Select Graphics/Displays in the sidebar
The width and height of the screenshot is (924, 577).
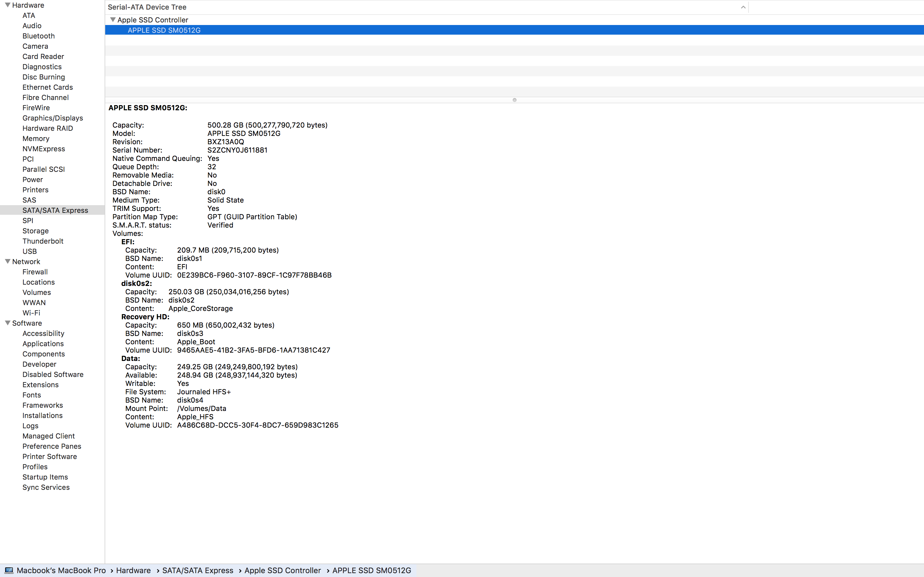click(x=53, y=118)
